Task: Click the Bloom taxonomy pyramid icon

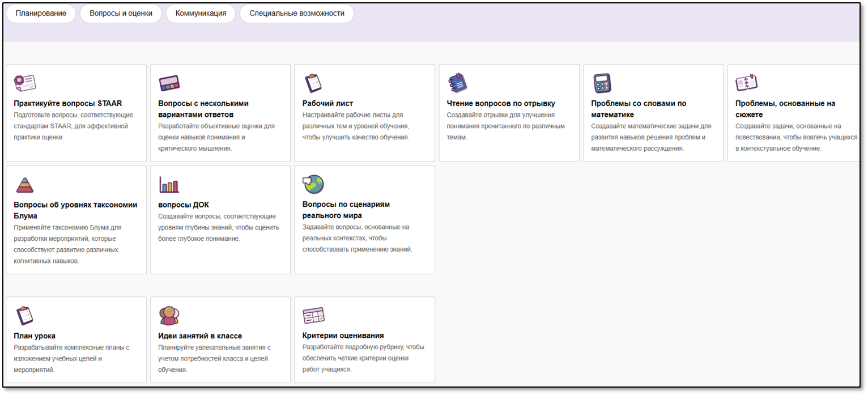Action: (25, 185)
